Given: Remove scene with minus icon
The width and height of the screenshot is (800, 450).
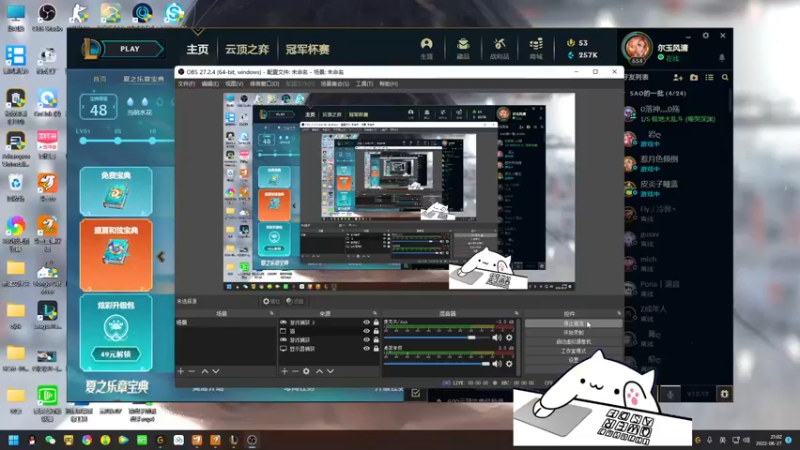Looking at the screenshot, I should pyautogui.click(x=192, y=371).
